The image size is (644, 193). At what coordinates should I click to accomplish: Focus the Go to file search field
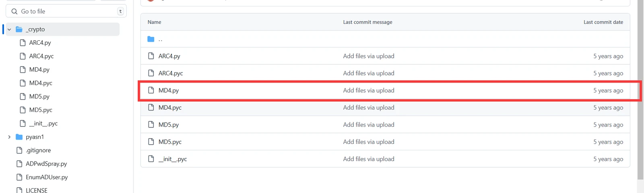point(66,11)
